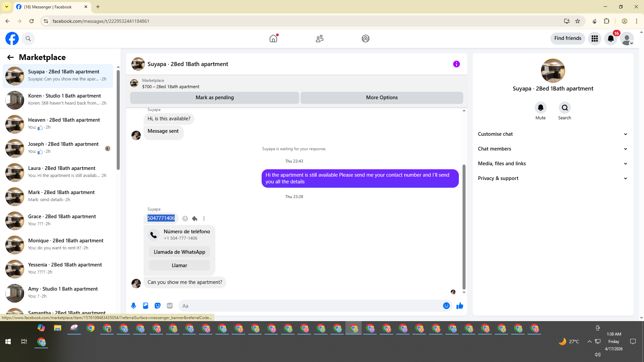This screenshot has height=362, width=644.
Task: Open the emoji picker in message box
Action: point(446,306)
